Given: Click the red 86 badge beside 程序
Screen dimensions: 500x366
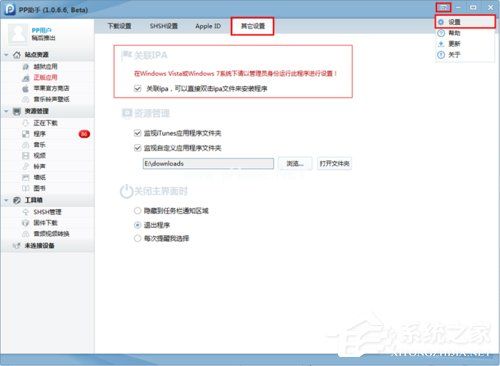Looking at the screenshot, I should tap(84, 134).
